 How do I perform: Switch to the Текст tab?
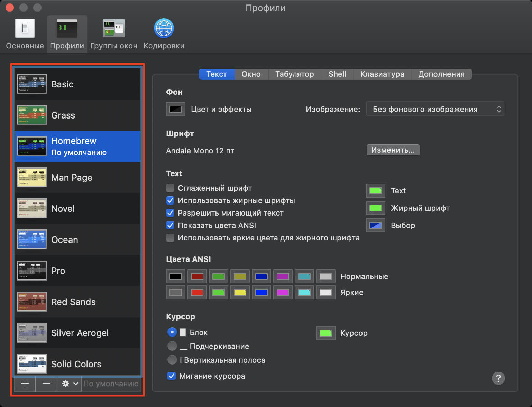[217, 74]
